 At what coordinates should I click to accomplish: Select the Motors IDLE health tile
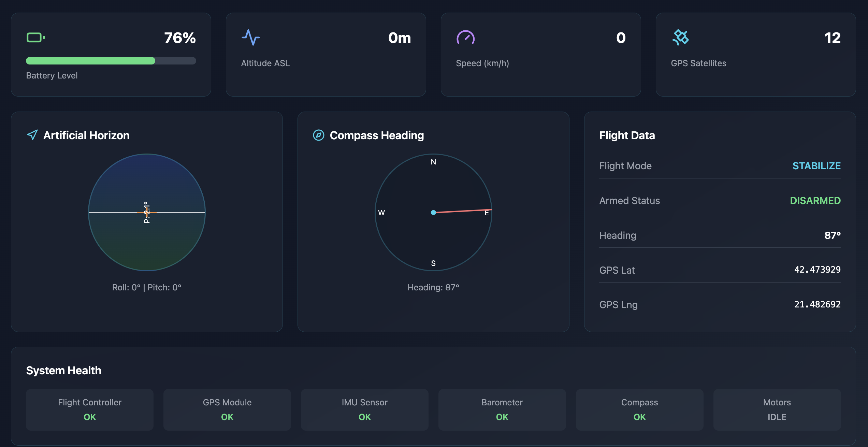pos(777,409)
